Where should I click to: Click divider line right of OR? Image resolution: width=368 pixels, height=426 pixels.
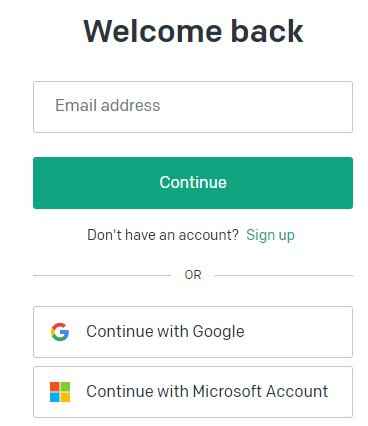284,276
